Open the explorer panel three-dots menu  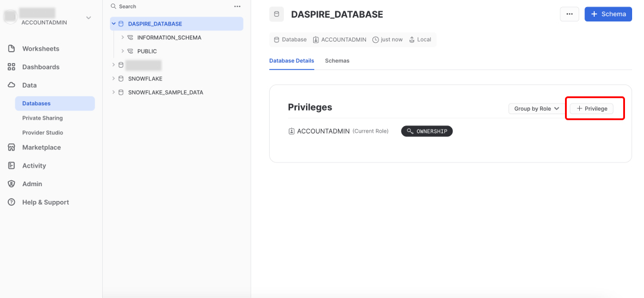[237, 7]
